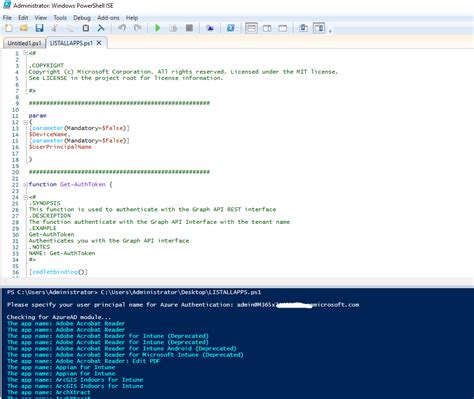Save the script with the floppy icon
The height and width of the screenshot is (399, 474).
(x=39, y=28)
